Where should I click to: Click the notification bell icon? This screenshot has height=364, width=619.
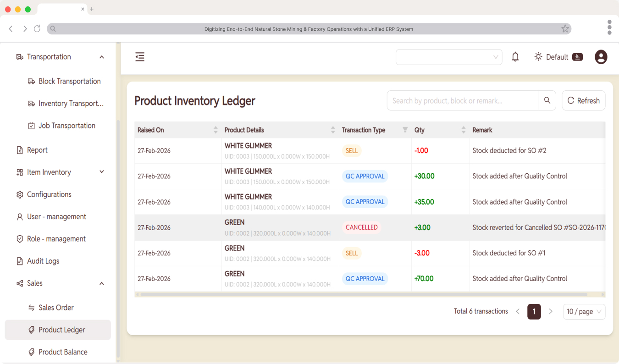tap(515, 57)
